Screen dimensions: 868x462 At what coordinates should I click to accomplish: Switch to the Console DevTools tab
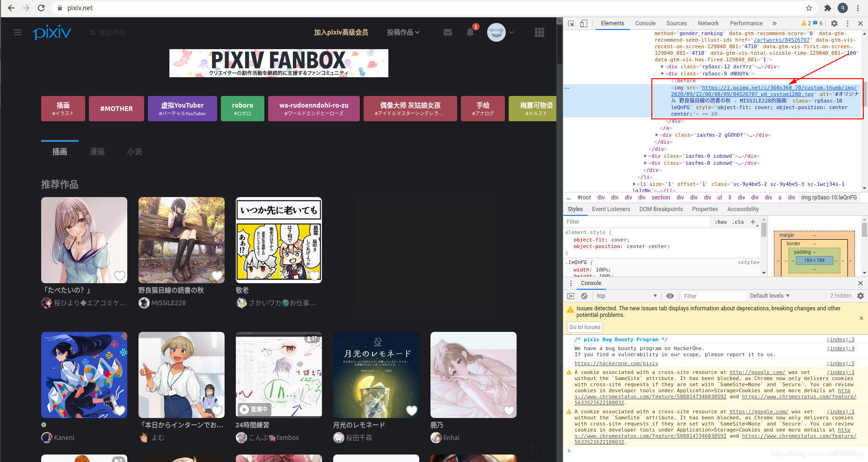click(645, 23)
